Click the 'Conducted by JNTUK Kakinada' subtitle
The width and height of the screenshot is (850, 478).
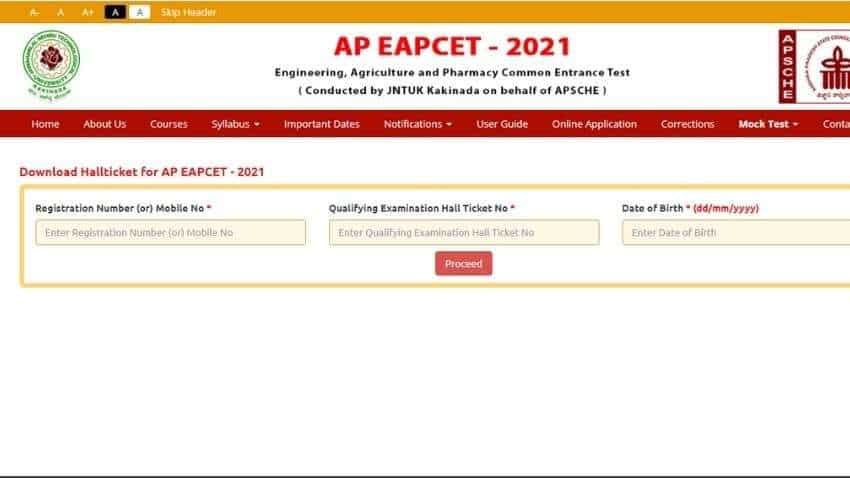tap(452, 91)
